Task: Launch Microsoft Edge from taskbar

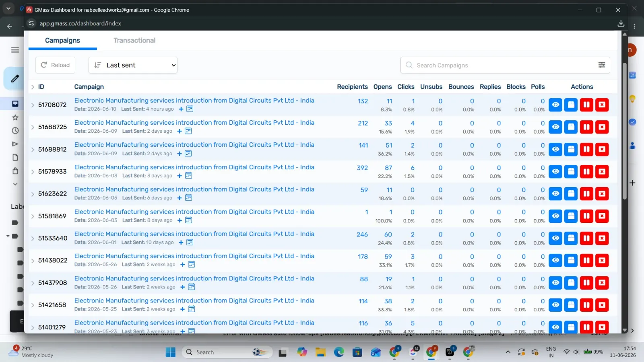Action: click(x=339, y=352)
